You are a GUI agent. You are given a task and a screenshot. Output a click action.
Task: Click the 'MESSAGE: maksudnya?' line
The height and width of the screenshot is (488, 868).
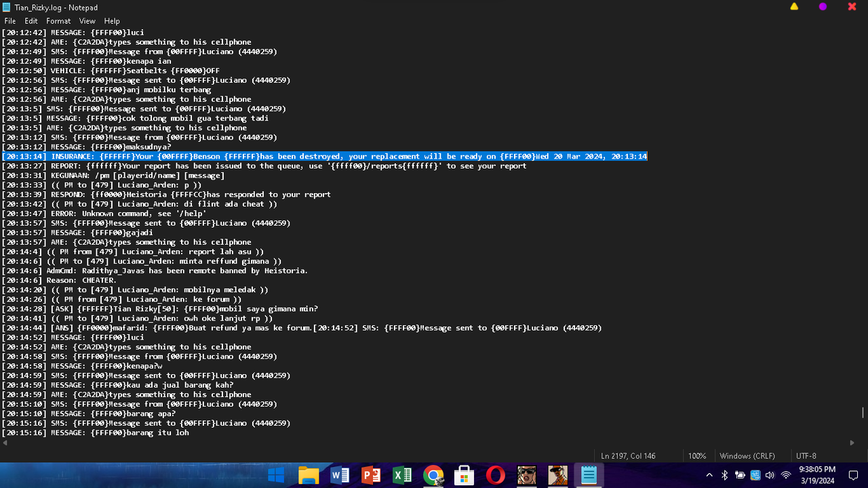coord(86,147)
